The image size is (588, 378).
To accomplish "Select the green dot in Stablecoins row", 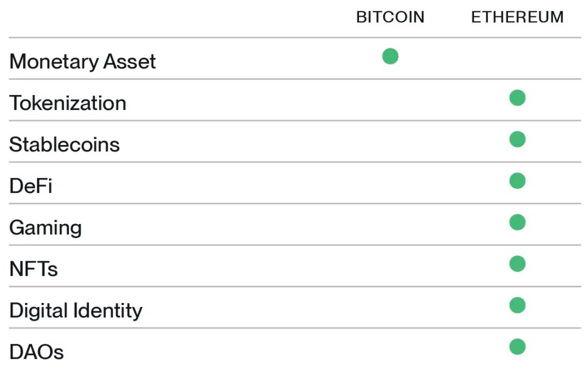I will pos(517,139).
